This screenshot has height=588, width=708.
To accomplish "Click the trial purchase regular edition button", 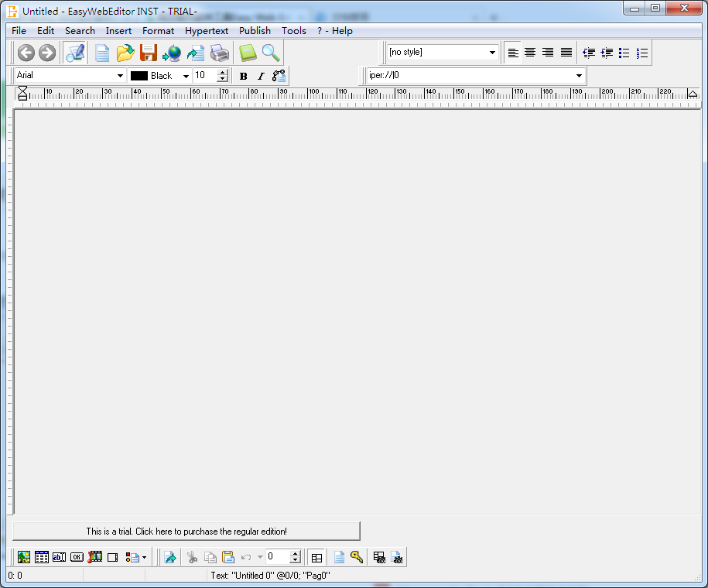I will 186,531.
